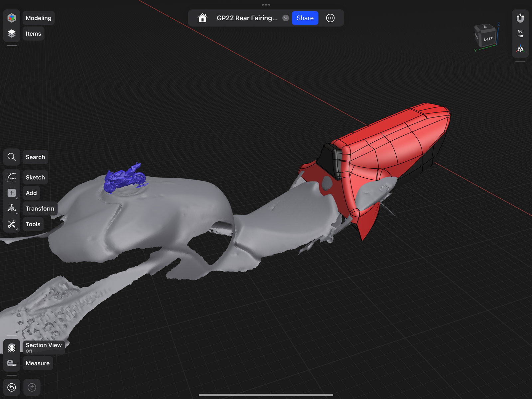The width and height of the screenshot is (532, 399).
Task: Click the Left face of orientation cube
Action: [488, 39]
